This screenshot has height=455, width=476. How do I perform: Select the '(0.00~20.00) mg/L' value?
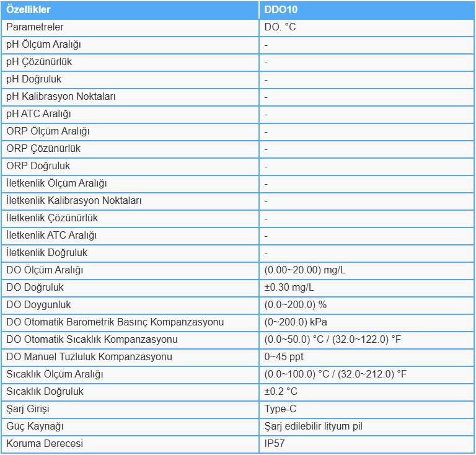click(305, 270)
